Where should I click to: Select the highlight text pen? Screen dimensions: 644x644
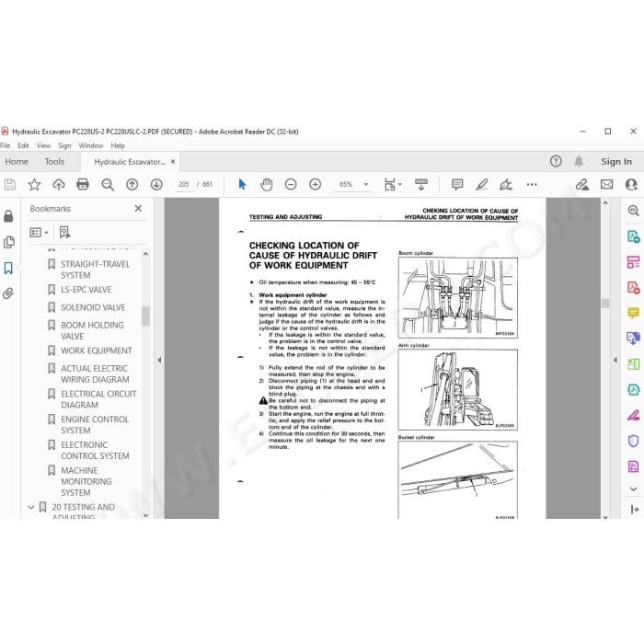(x=482, y=184)
